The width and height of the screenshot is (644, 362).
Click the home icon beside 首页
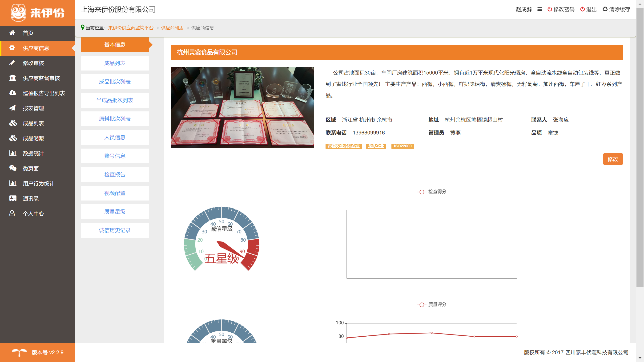click(x=12, y=33)
